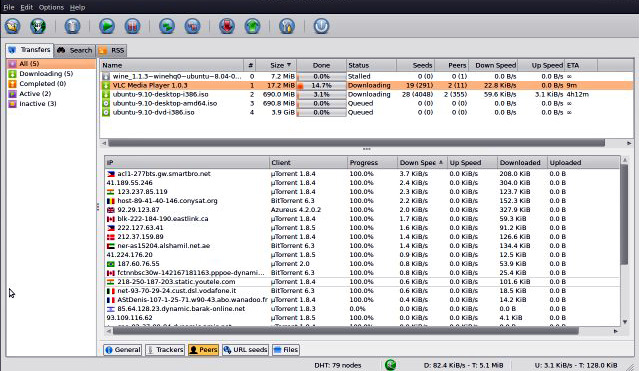
Task: Delete the selected torrent with the trash icon
Action: pos(72,26)
